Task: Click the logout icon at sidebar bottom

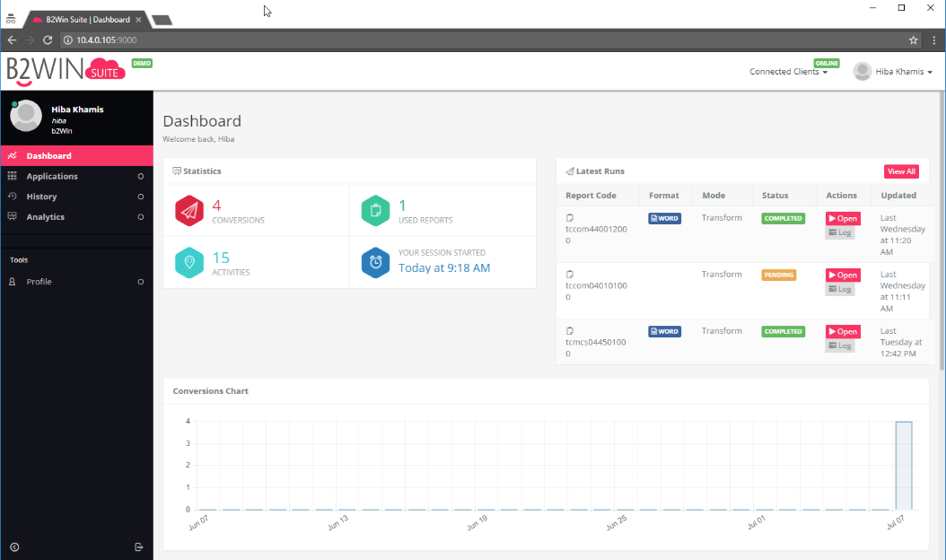Action: click(139, 547)
